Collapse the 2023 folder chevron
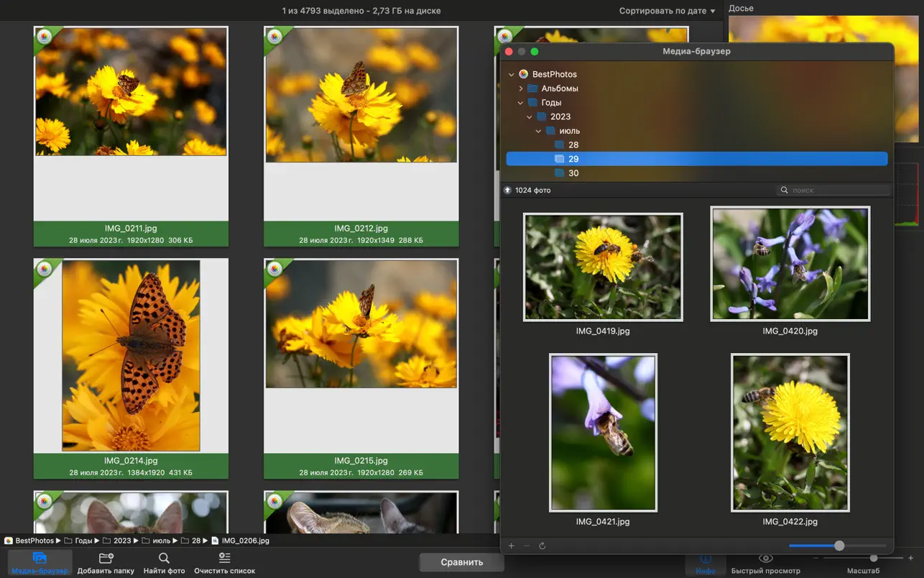The image size is (924, 578). (530, 116)
